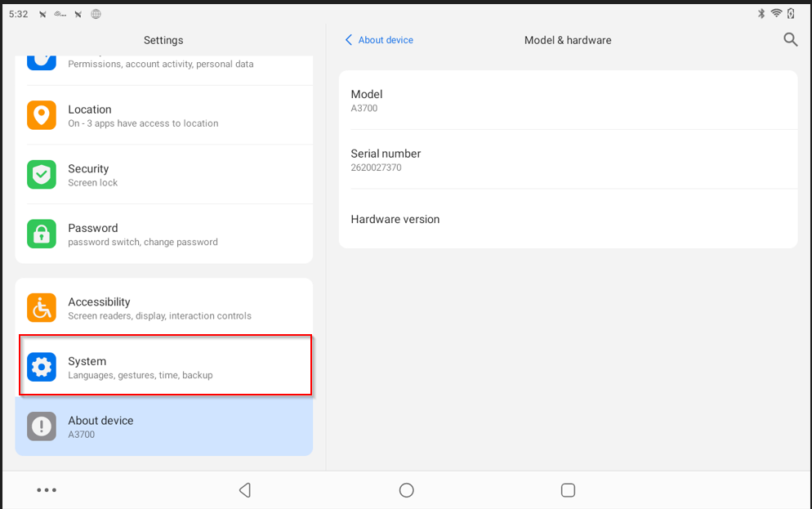
Task: Click the blue System gear icon
Action: point(42,368)
